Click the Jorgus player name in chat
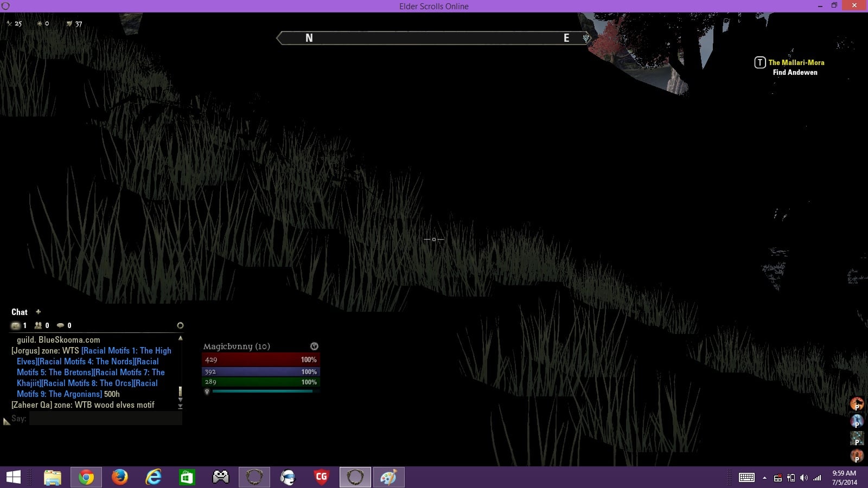This screenshot has height=488, width=868. click(25, 351)
